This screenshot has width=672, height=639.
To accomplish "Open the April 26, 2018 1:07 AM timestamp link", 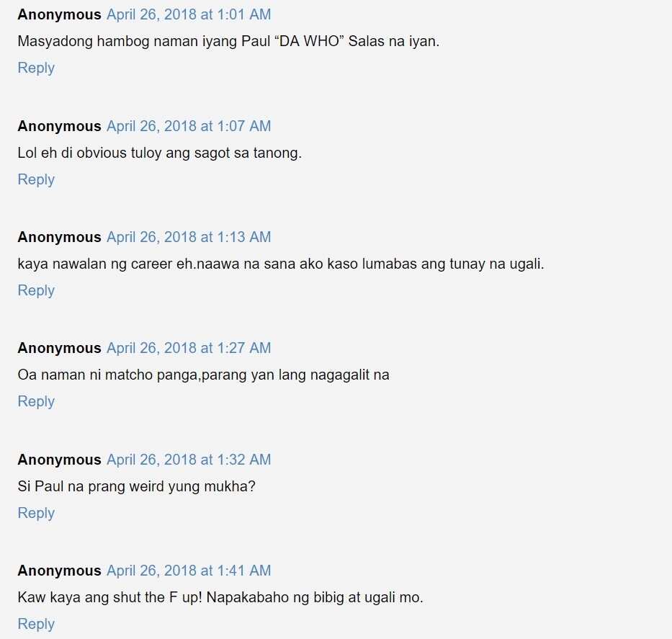I will pos(189,126).
